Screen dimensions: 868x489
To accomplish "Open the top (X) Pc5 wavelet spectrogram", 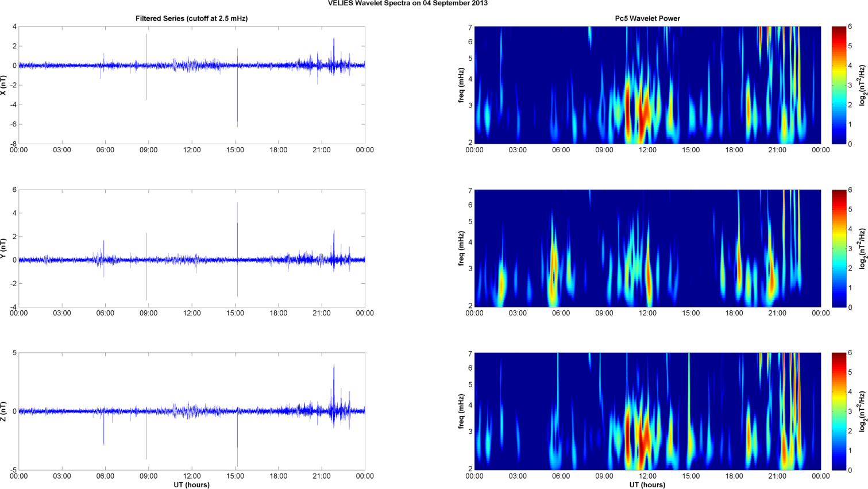I will (x=647, y=85).
